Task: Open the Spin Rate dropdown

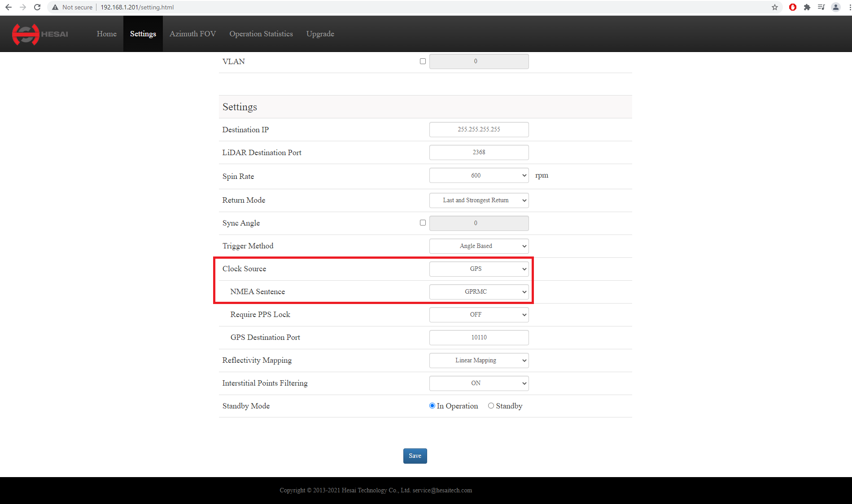Action: pyautogui.click(x=479, y=176)
